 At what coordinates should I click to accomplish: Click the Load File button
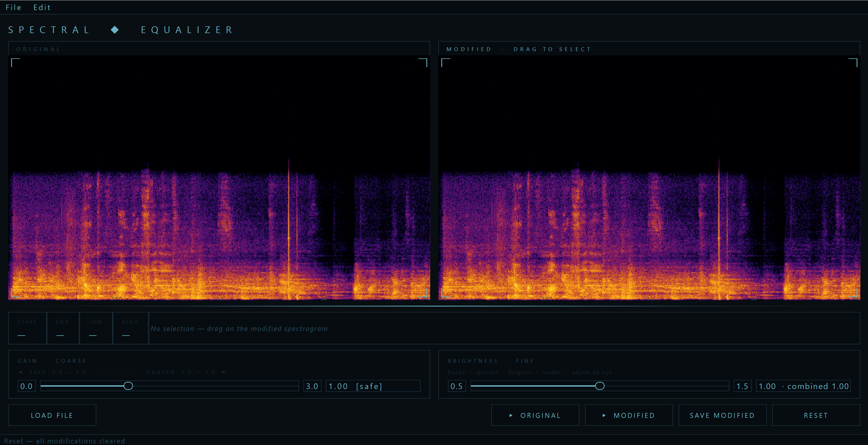point(52,415)
